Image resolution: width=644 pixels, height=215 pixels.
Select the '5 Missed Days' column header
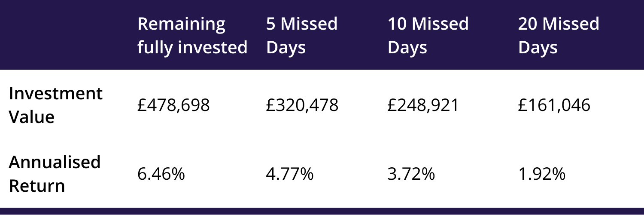coord(302,36)
